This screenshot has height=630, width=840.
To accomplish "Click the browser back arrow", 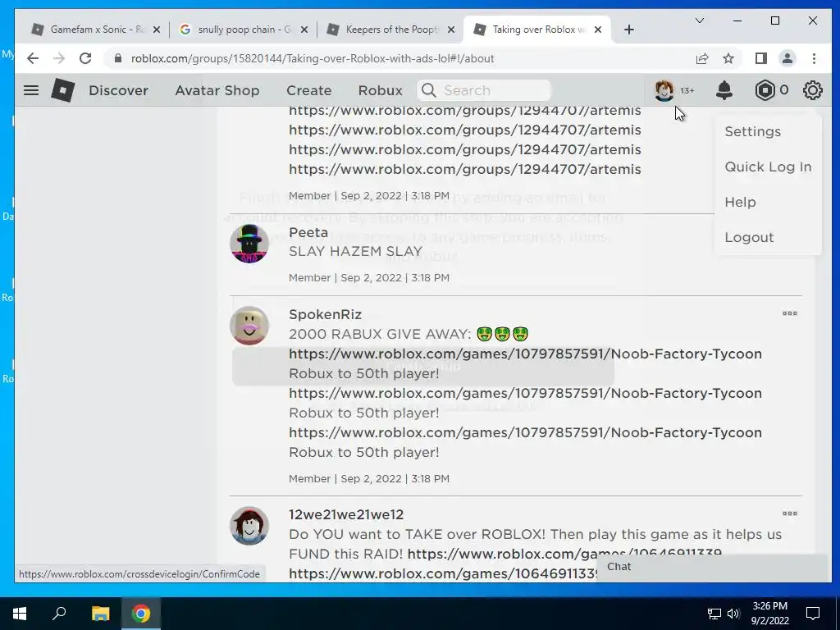I will 33,58.
